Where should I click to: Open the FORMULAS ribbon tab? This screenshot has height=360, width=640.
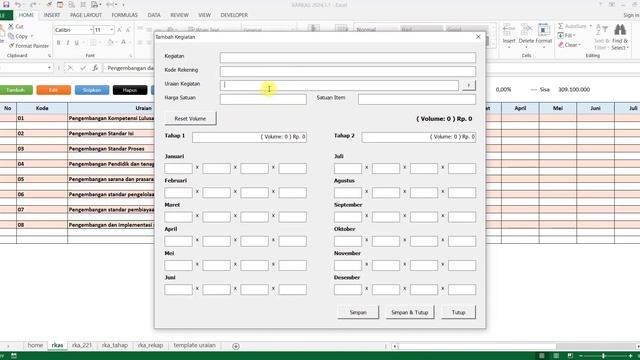[124, 15]
